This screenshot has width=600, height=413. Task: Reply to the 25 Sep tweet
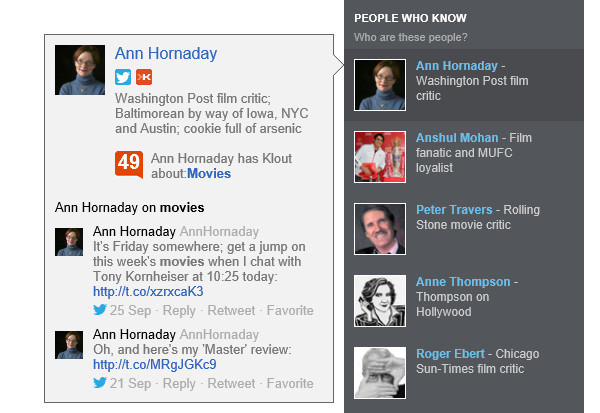click(179, 310)
